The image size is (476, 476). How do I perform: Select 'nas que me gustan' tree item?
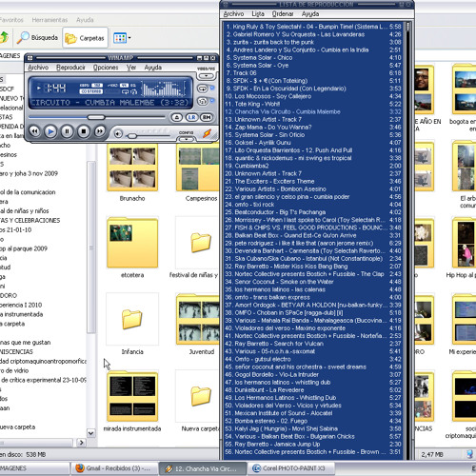click(26, 343)
